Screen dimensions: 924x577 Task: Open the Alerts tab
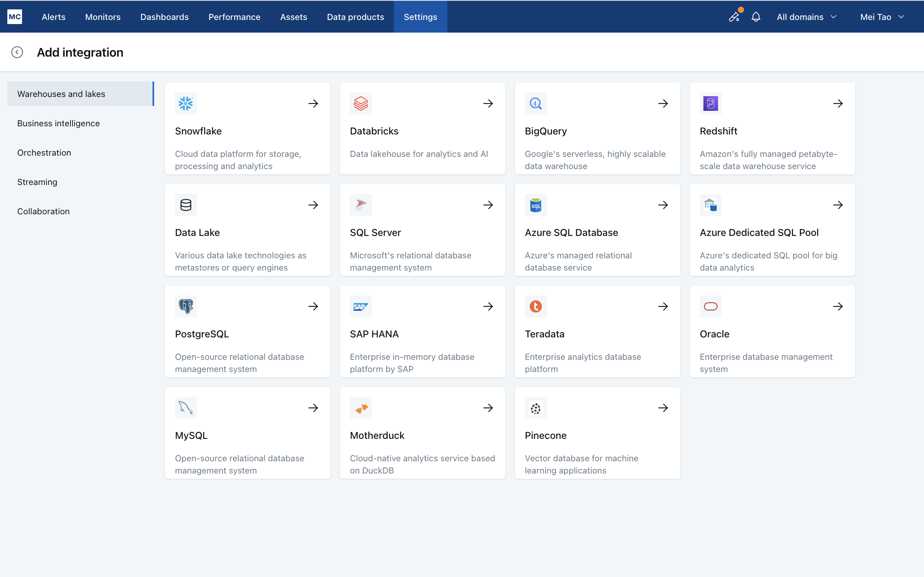pos(53,17)
